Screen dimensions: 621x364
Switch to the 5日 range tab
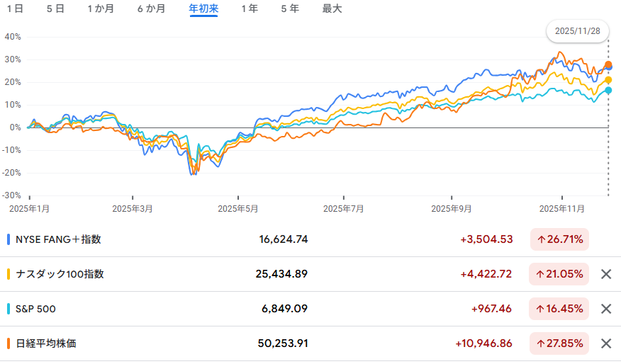(55, 9)
